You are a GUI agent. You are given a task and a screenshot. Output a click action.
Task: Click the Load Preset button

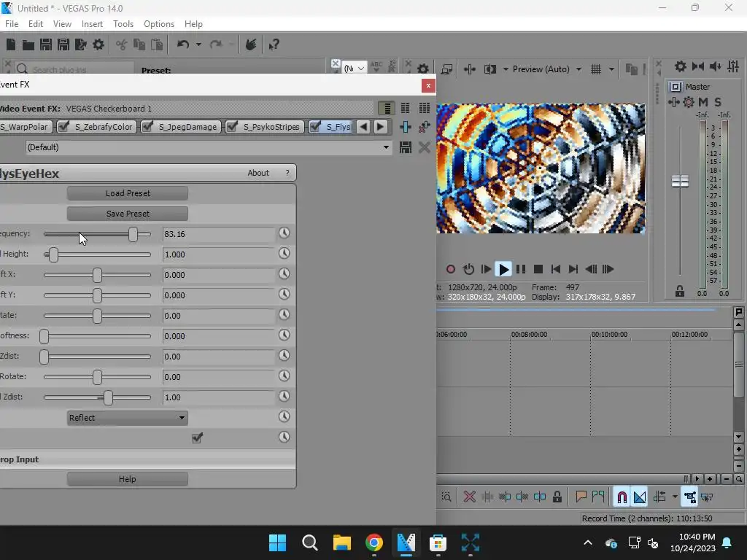click(127, 193)
